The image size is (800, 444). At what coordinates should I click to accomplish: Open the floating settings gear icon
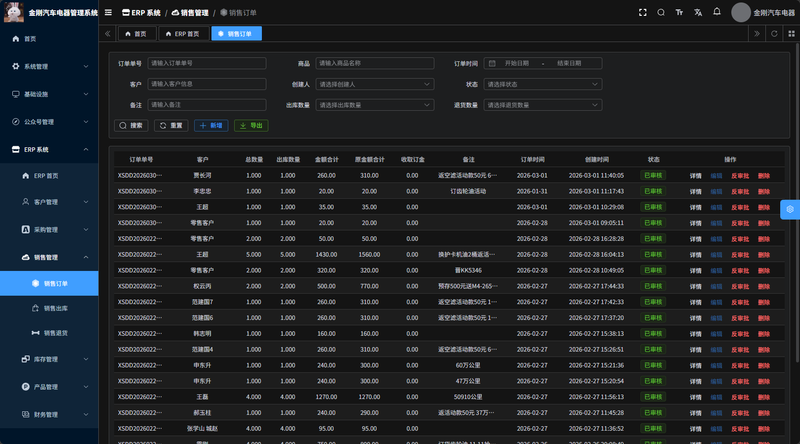tap(789, 209)
